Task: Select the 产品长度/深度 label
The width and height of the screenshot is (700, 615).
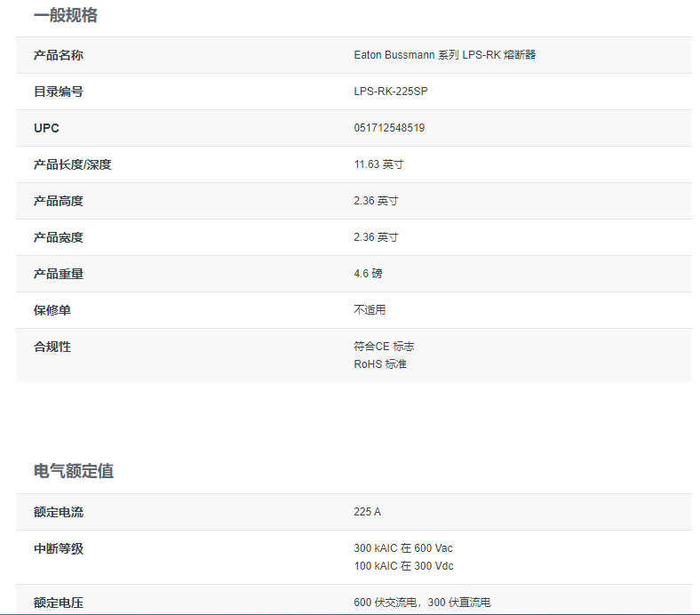Action: pyautogui.click(x=72, y=164)
